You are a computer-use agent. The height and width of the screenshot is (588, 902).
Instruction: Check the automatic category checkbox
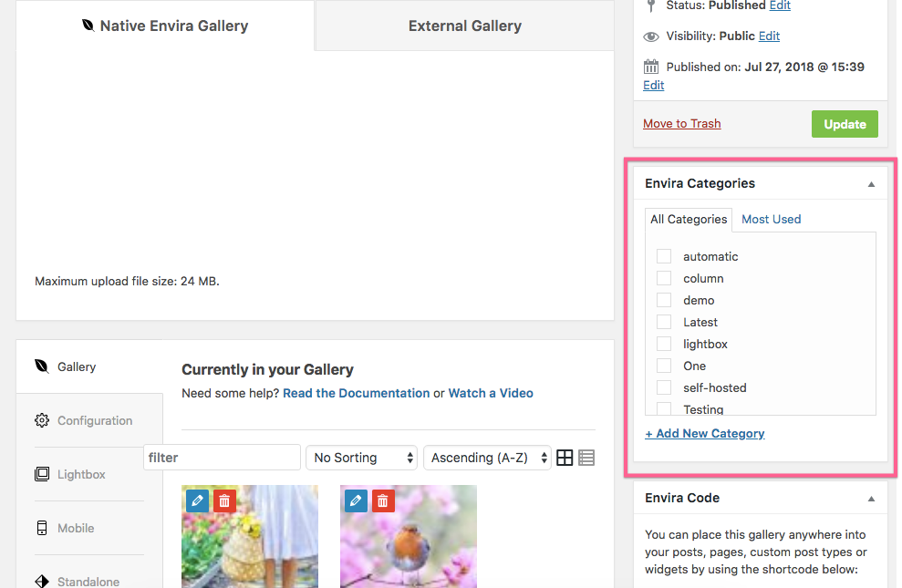[664, 256]
